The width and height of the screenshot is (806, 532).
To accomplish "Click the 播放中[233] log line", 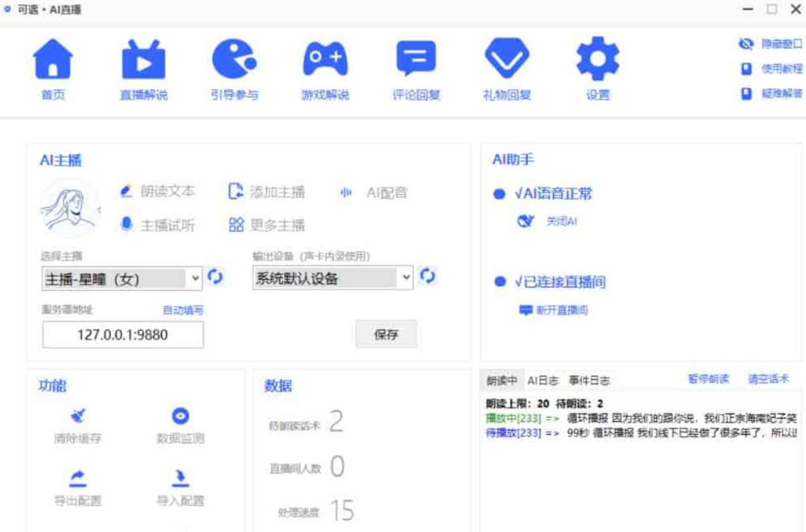I will click(641, 418).
